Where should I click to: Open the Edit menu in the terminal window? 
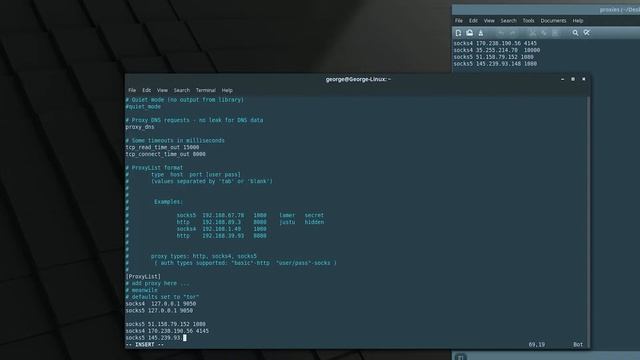[x=147, y=90]
